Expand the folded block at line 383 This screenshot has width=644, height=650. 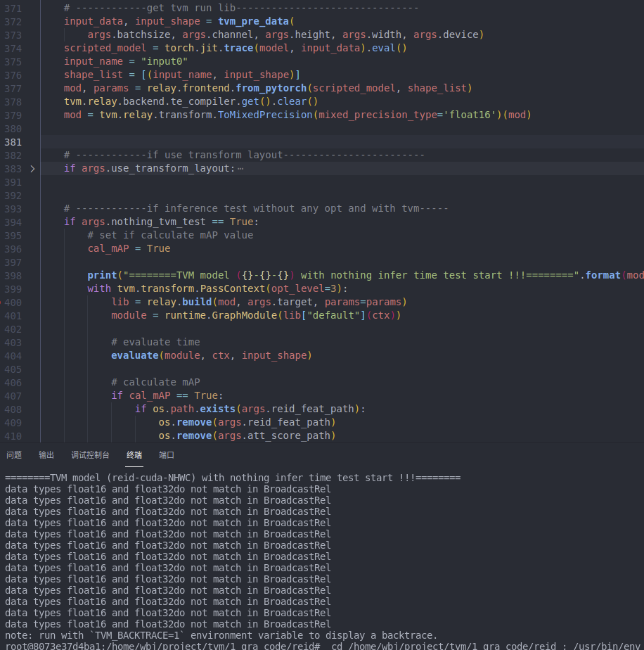[32, 169]
